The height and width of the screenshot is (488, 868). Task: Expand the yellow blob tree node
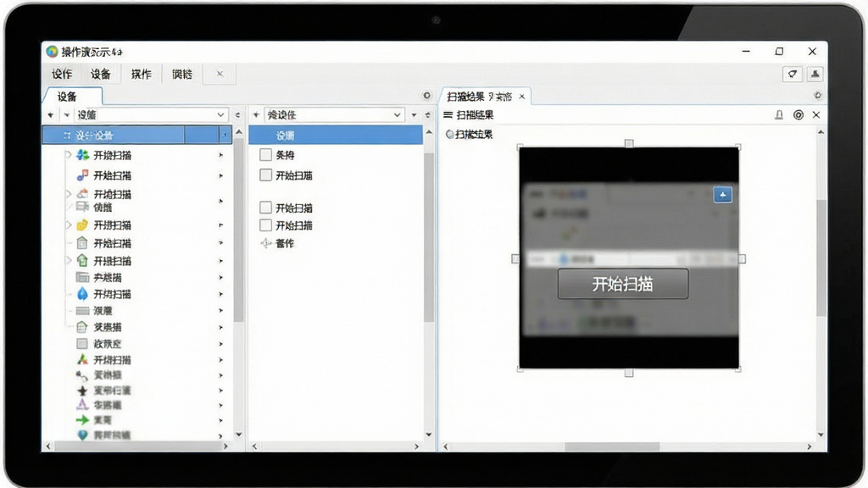[68, 225]
